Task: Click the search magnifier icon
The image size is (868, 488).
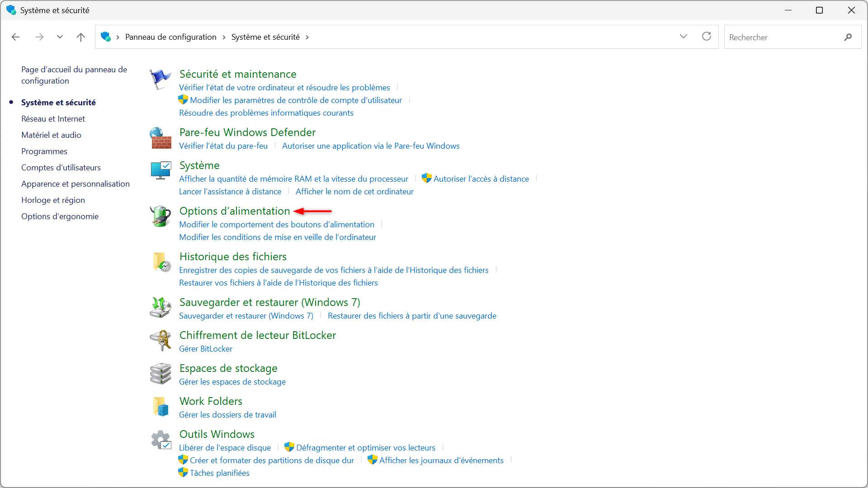Action: point(848,37)
